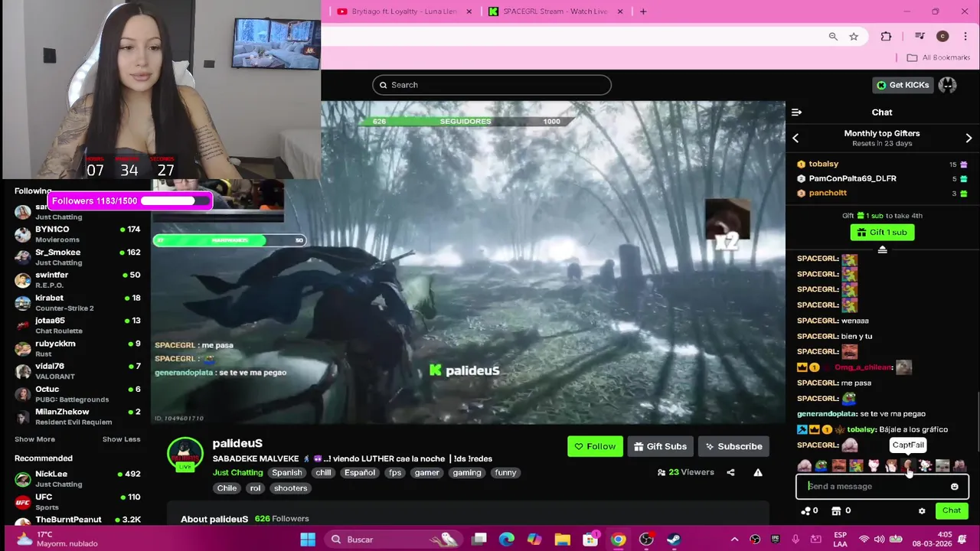
Task: Open browser zoom magnifier icon
Action: pyautogui.click(x=833, y=36)
